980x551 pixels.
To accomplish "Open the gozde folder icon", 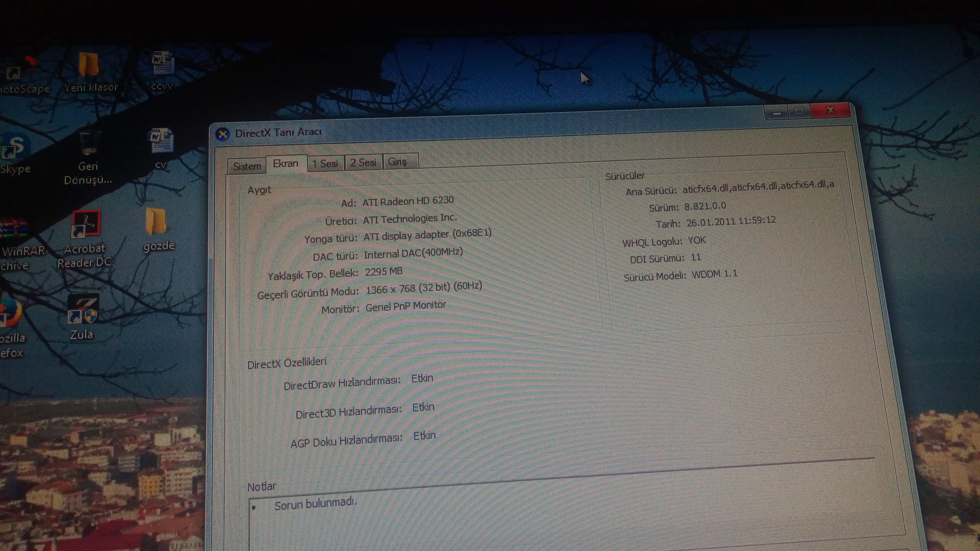I will coord(158,230).
